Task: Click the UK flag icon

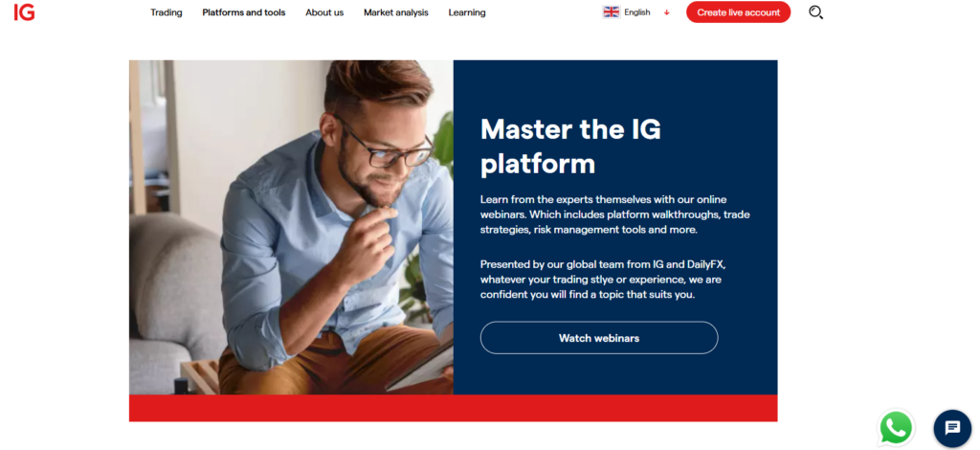Action: [x=611, y=11]
